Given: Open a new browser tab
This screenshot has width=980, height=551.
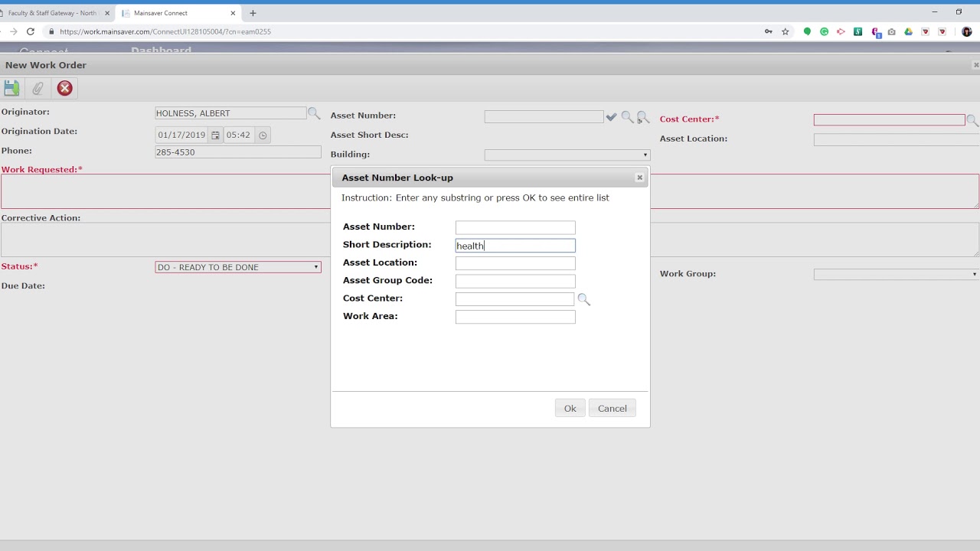Looking at the screenshot, I should click(x=253, y=13).
